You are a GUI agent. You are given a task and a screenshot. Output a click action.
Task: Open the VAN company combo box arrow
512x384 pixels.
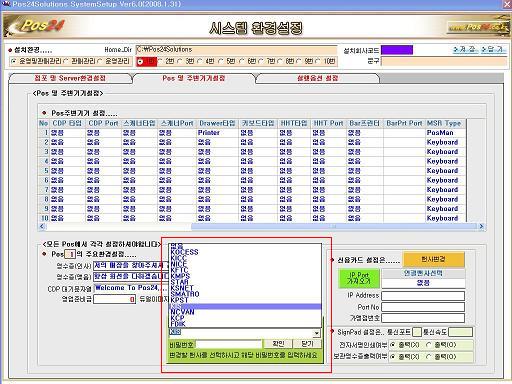point(316,333)
